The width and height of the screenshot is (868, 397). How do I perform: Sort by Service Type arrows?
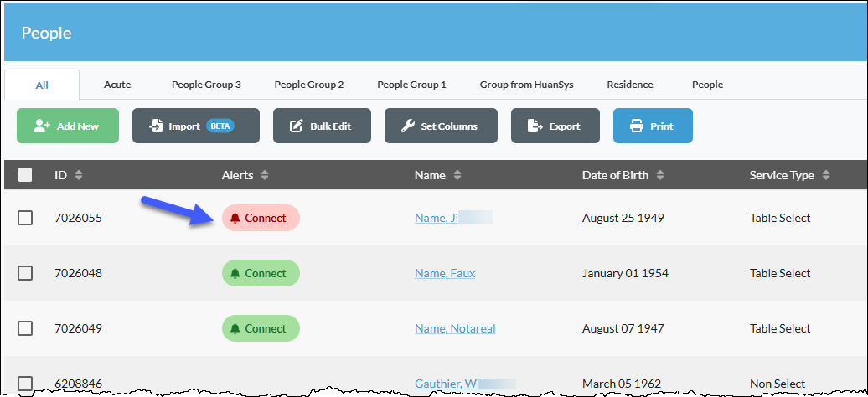(x=826, y=175)
